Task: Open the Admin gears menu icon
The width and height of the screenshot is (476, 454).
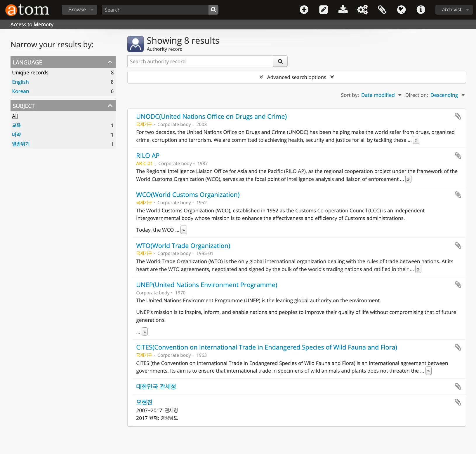Action: tap(362, 10)
